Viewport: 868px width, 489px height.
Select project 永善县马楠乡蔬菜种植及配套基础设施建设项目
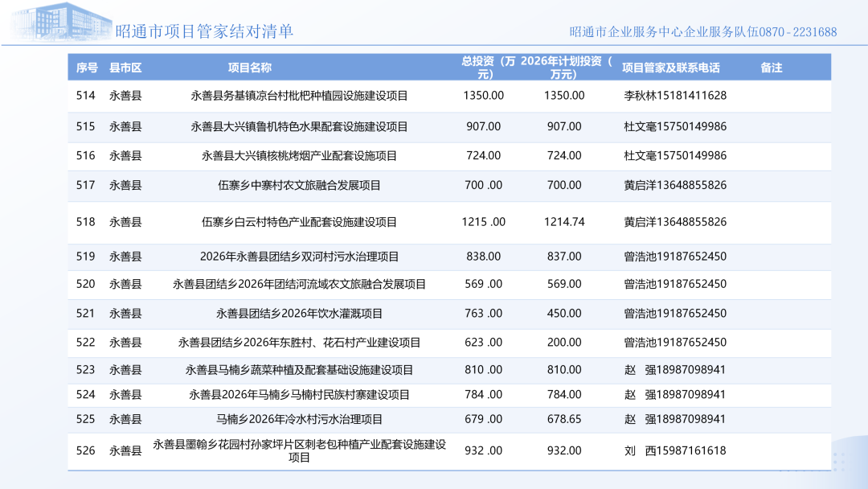[300, 370]
